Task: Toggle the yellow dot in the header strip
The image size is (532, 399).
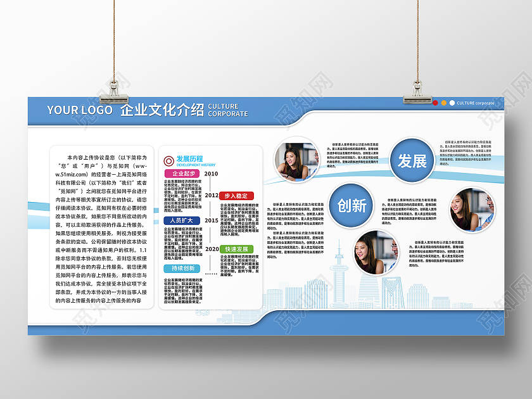Action: [444, 103]
